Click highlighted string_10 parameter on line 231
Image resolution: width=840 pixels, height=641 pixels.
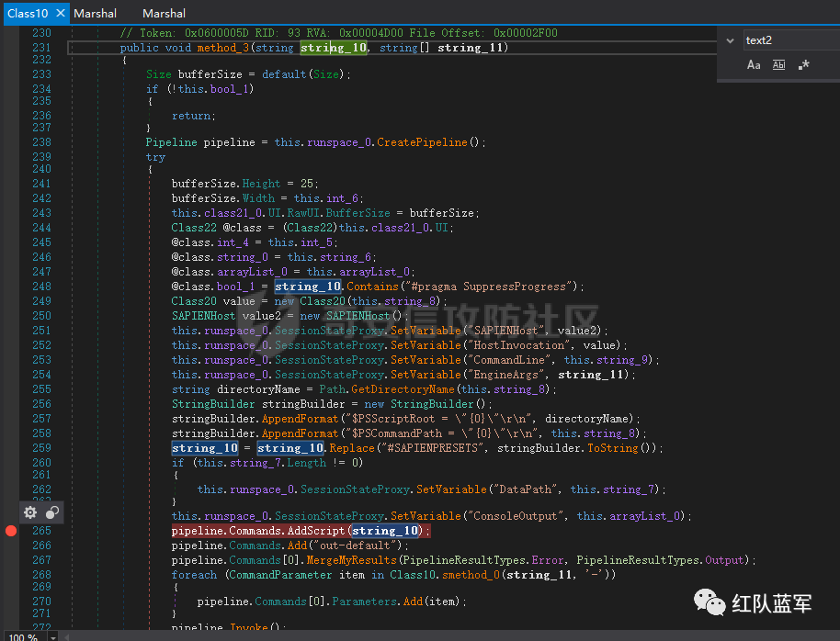point(334,48)
